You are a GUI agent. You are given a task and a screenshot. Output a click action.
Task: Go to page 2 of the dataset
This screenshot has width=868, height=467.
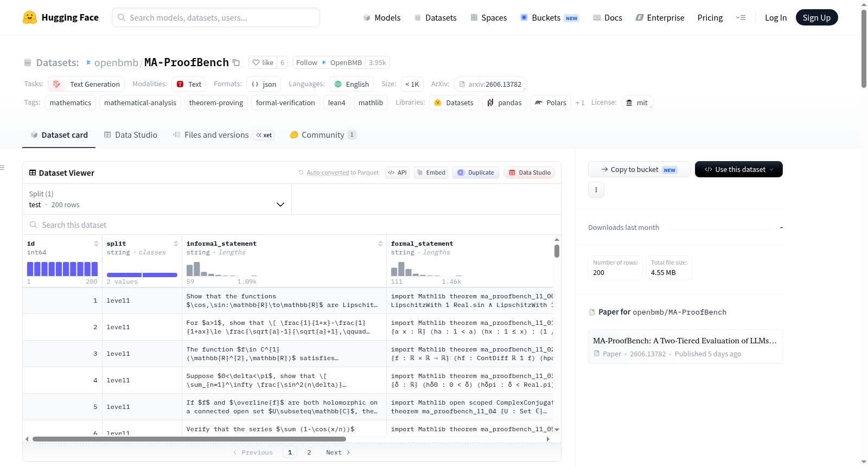click(309, 452)
